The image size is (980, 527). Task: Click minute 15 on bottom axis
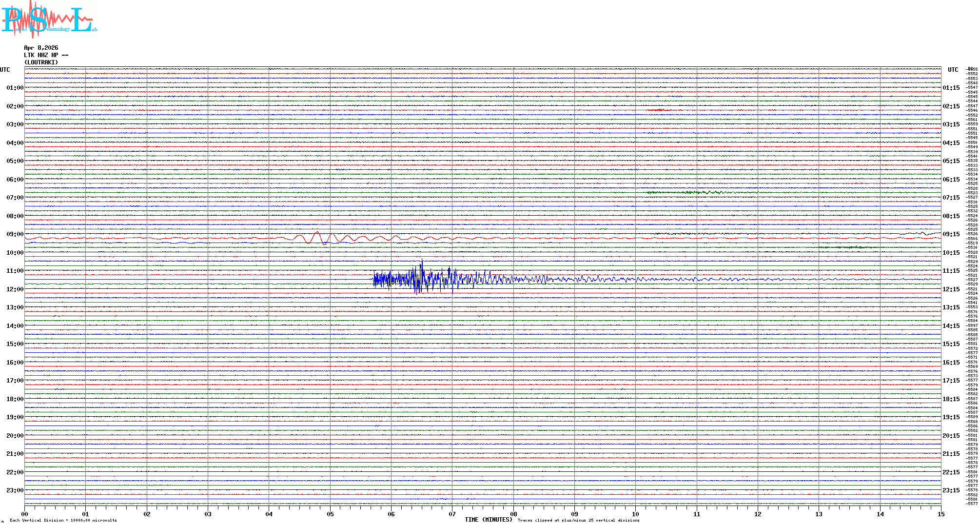pyautogui.click(x=941, y=514)
